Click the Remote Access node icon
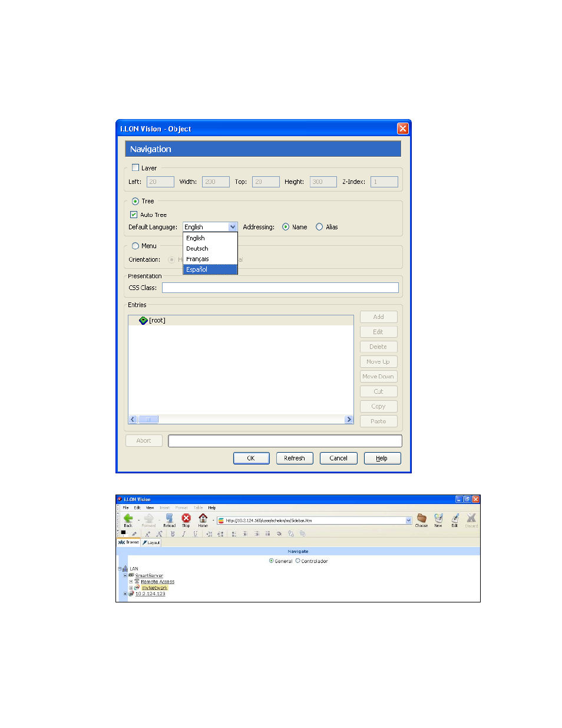The height and width of the screenshot is (728, 562). (137, 581)
